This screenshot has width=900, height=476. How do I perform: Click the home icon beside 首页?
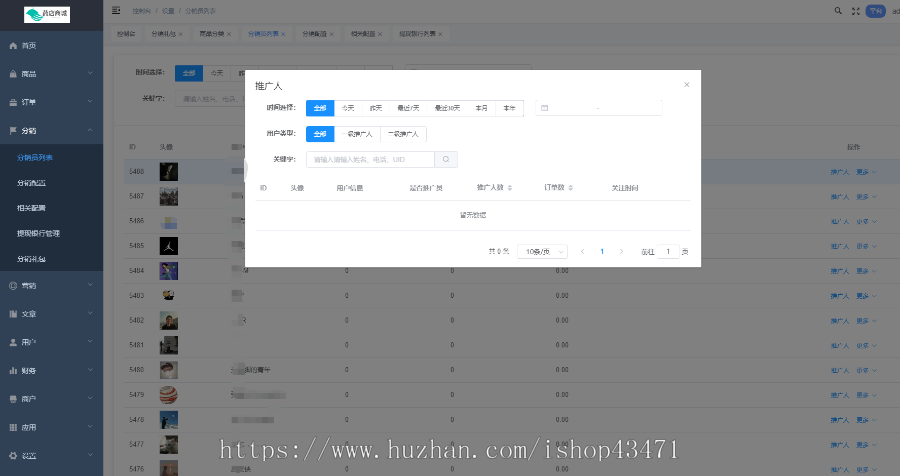pos(13,45)
